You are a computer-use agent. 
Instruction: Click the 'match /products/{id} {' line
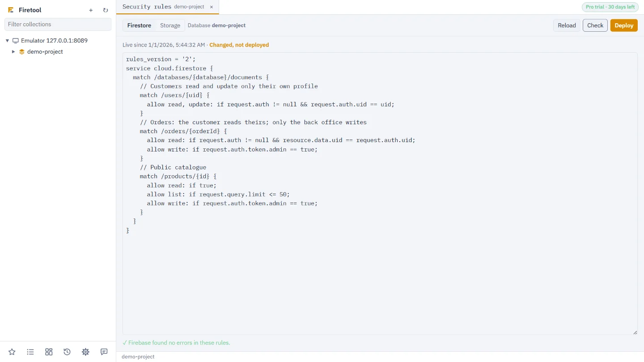(178, 177)
